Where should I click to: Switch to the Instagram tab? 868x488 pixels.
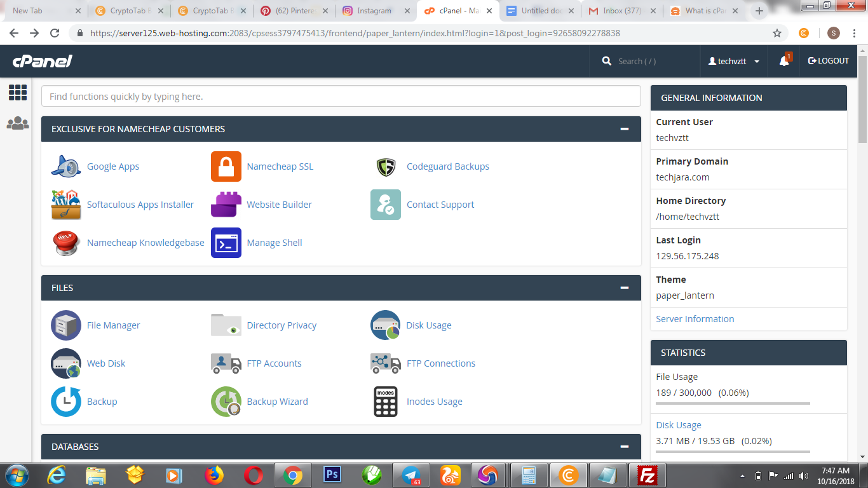[376, 11]
